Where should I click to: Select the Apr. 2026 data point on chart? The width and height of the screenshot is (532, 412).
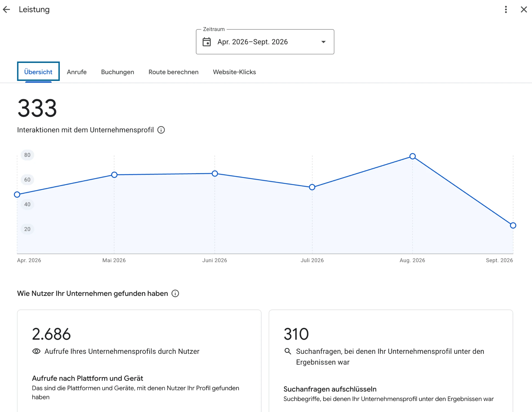click(x=17, y=195)
